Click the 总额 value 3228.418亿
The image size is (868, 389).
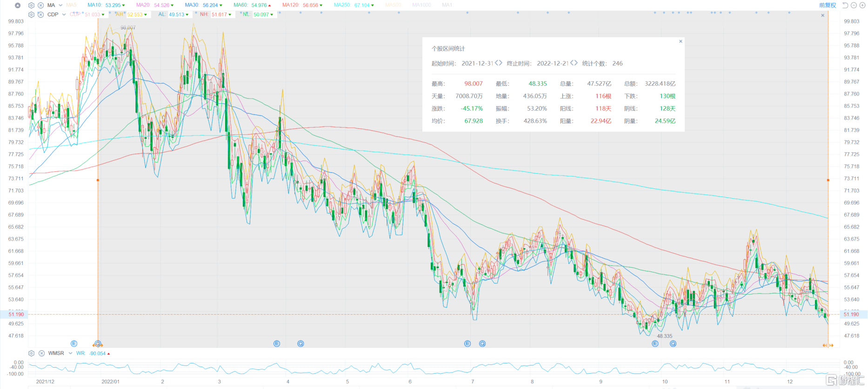(x=660, y=84)
